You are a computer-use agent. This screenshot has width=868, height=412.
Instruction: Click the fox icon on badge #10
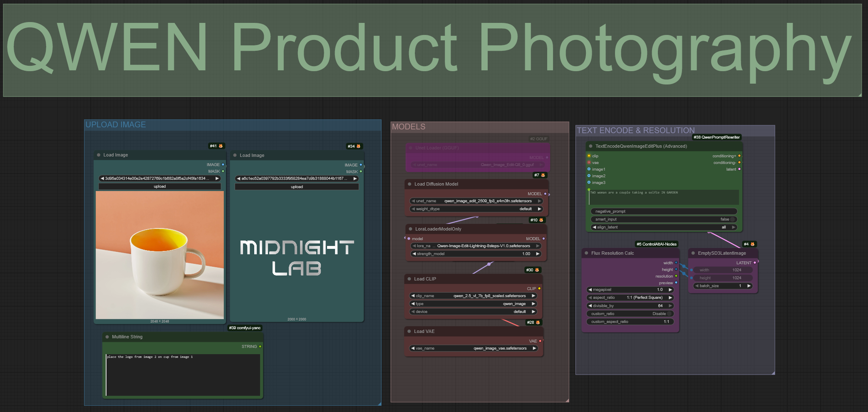[x=541, y=220]
